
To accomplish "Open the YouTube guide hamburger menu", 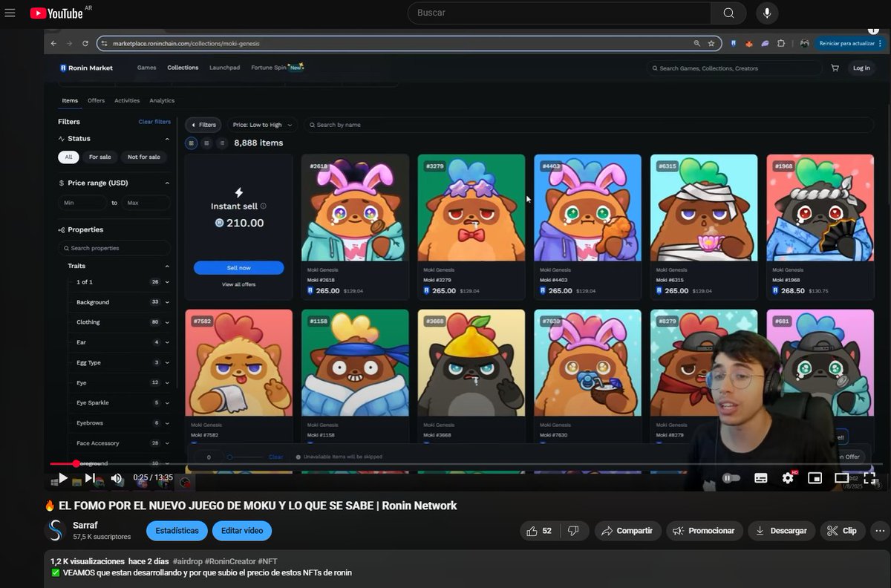I will pos(10,13).
